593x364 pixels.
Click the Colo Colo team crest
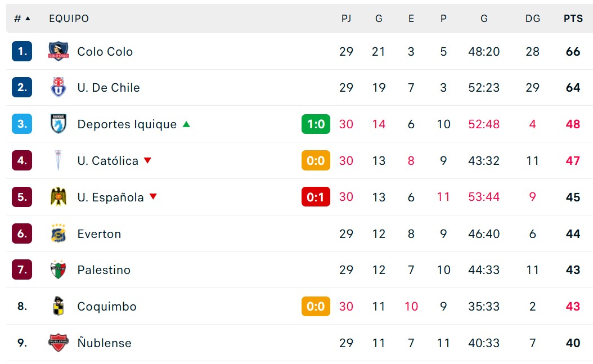[59, 51]
